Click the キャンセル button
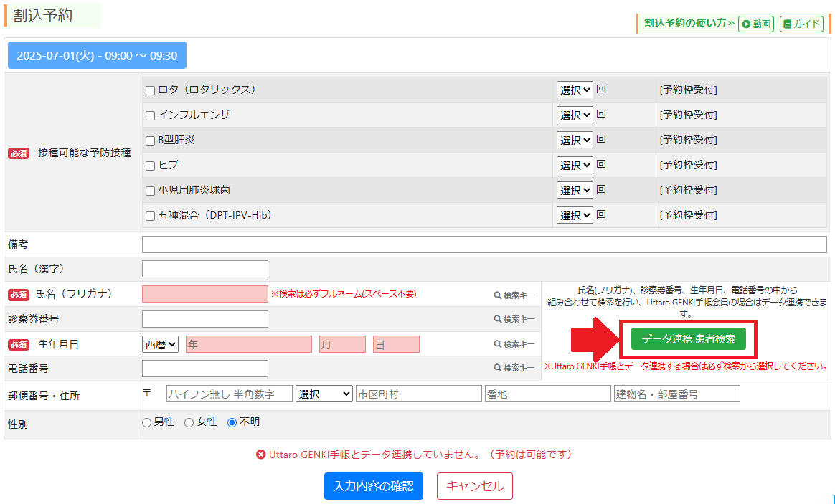Viewport: 835px width, 504px height. (475, 486)
